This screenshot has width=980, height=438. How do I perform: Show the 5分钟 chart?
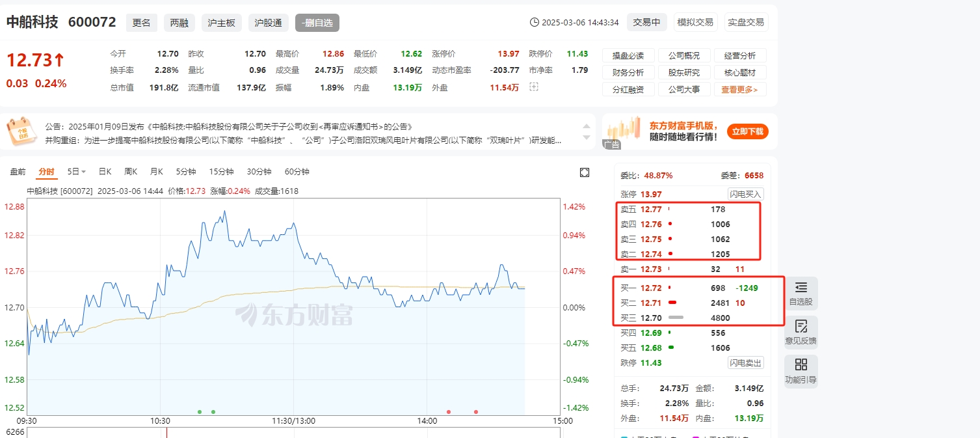[x=186, y=172]
